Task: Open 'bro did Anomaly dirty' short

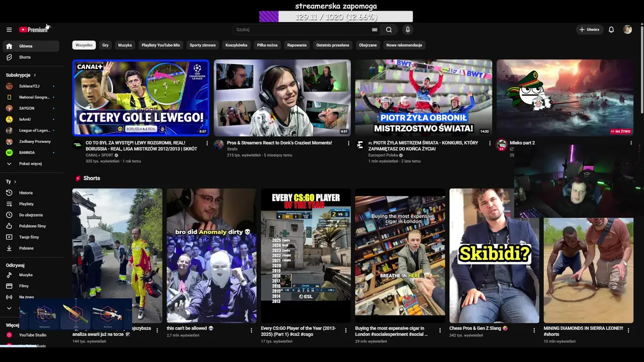Action: [x=211, y=255]
